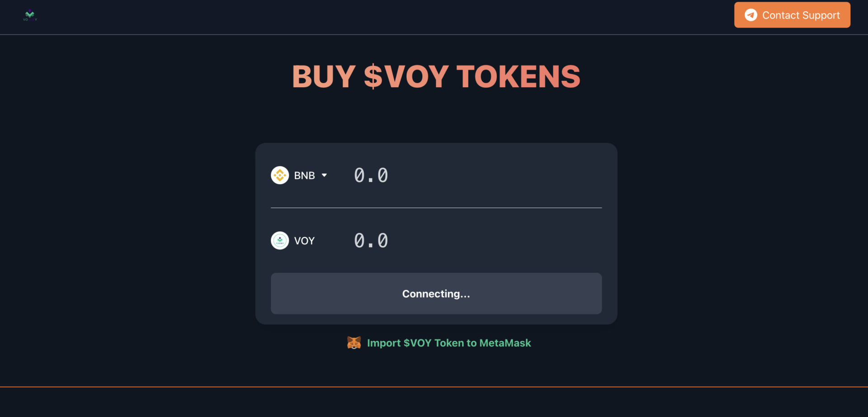Select the BNB currency label
The image size is (868, 417).
click(x=304, y=175)
